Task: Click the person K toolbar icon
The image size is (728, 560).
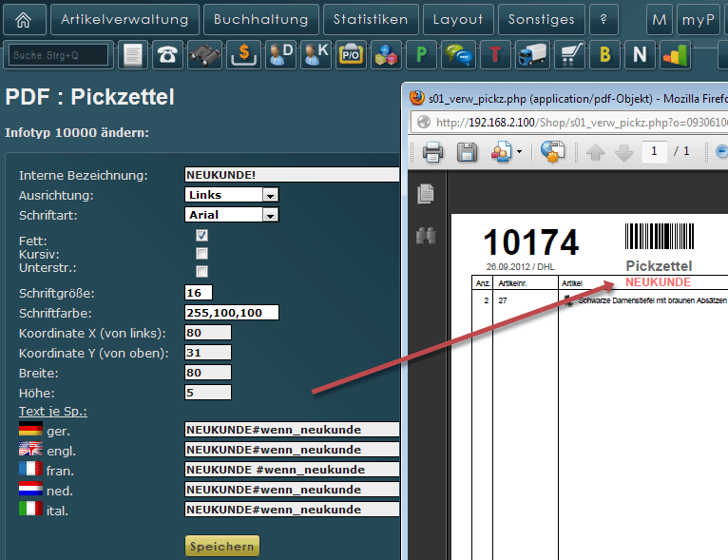Action: [x=316, y=55]
